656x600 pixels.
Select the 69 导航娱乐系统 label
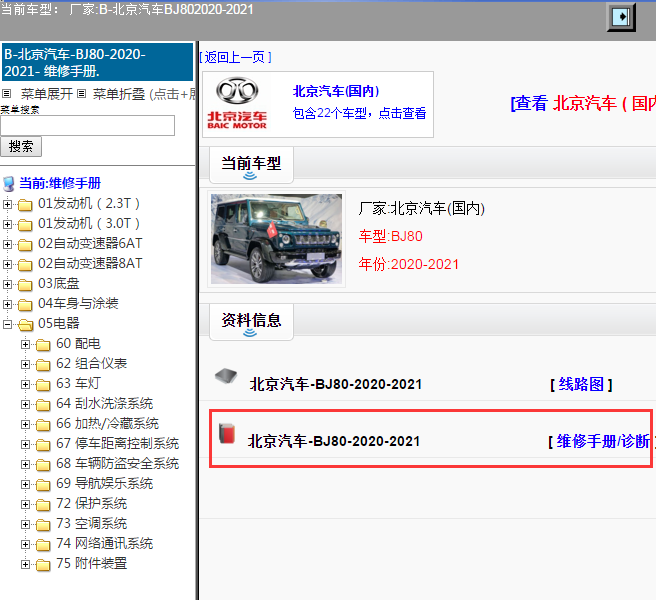tap(105, 484)
